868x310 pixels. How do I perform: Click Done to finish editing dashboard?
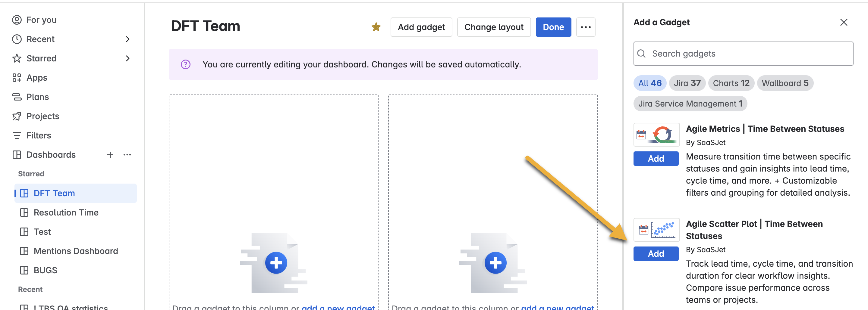tap(553, 27)
